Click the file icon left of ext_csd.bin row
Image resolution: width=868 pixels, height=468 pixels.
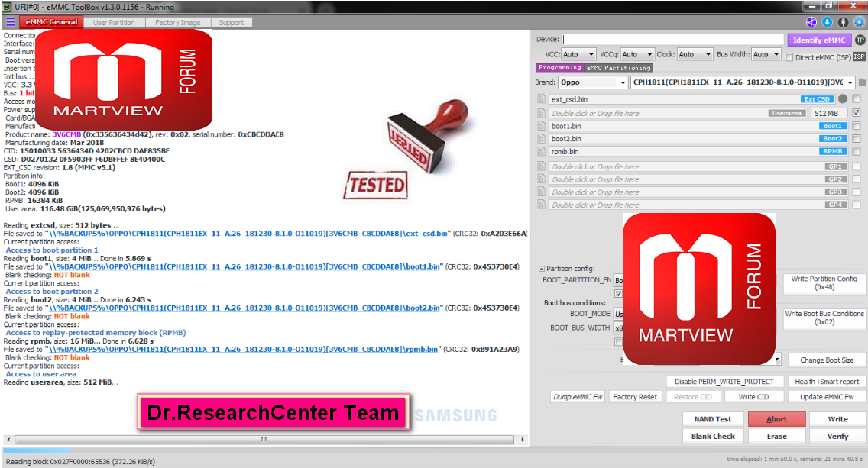542,99
